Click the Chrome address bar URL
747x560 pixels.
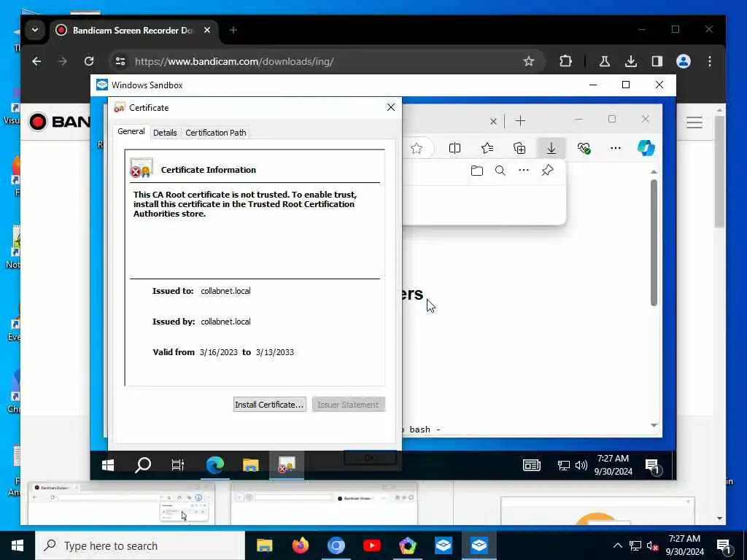pos(234,61)
